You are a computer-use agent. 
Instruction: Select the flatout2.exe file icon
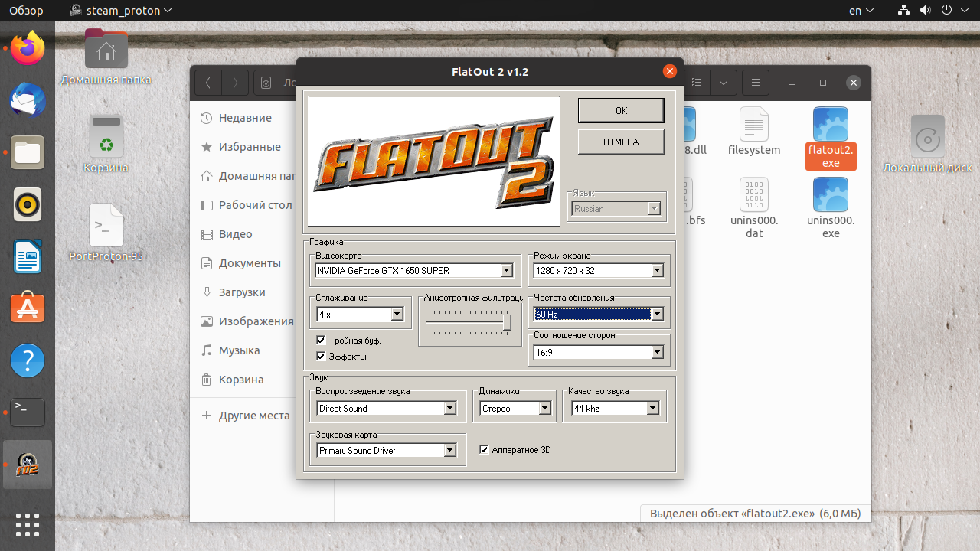pyautogui.click(x=830, y=124)
